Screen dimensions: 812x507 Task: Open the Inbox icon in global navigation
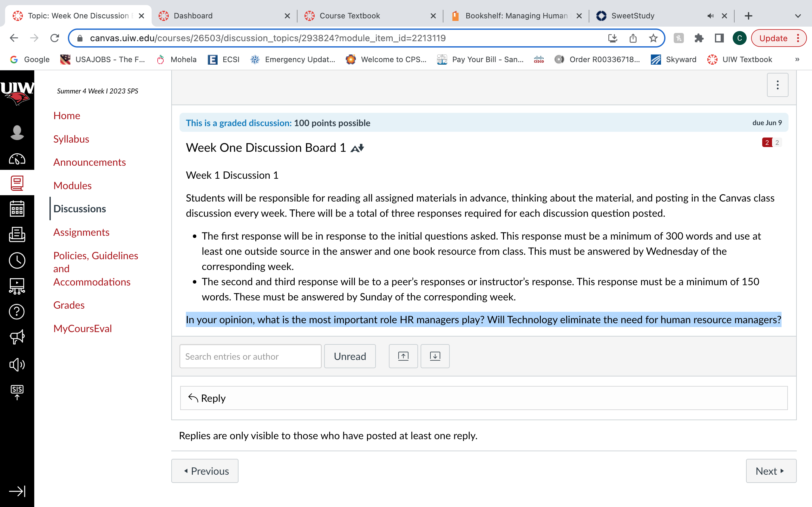[x=17, y=234]
